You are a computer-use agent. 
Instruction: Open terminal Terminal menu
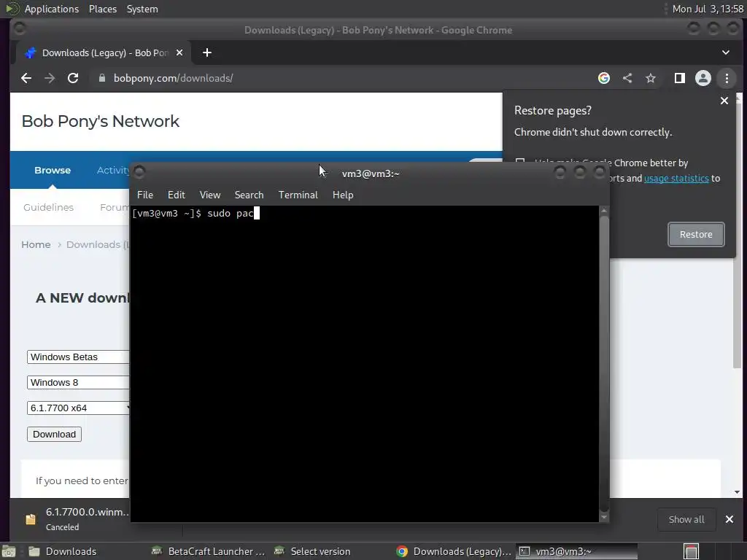[x=298, y=195]
